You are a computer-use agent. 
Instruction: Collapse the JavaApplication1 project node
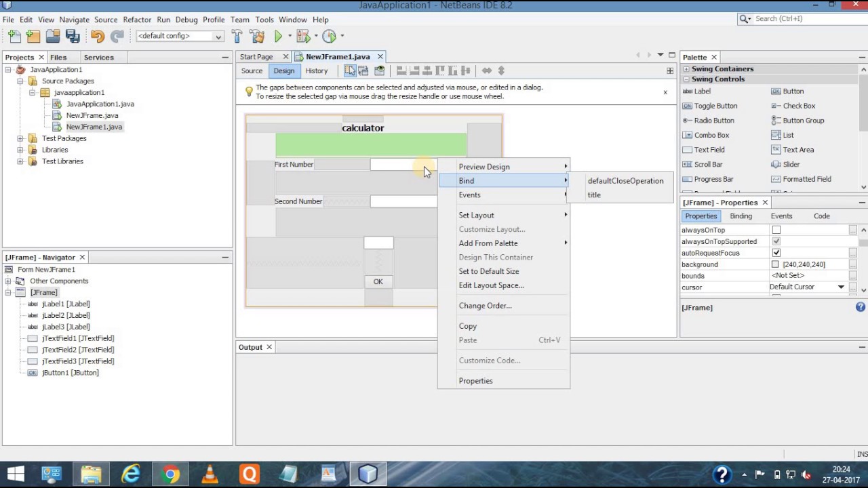pos(8,69)
